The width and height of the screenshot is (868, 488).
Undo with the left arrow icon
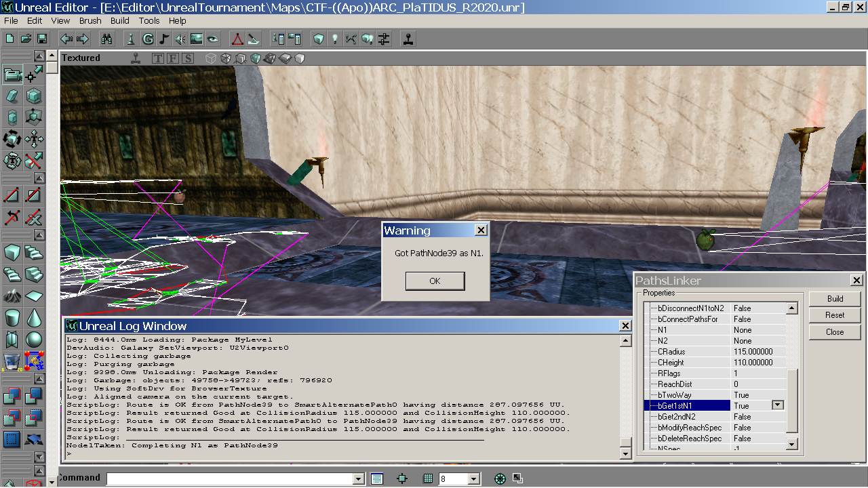pos(66,39)
